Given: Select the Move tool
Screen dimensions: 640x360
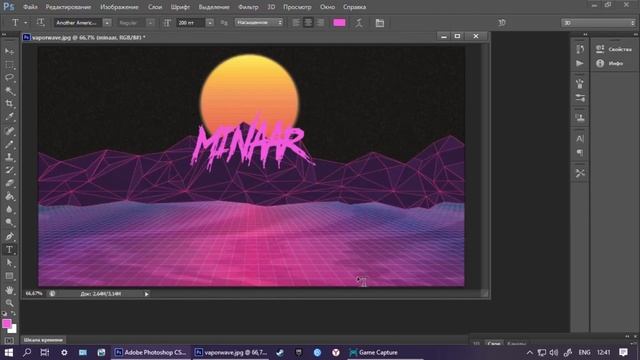Looking at the screenshot, I should click(9, 51).
